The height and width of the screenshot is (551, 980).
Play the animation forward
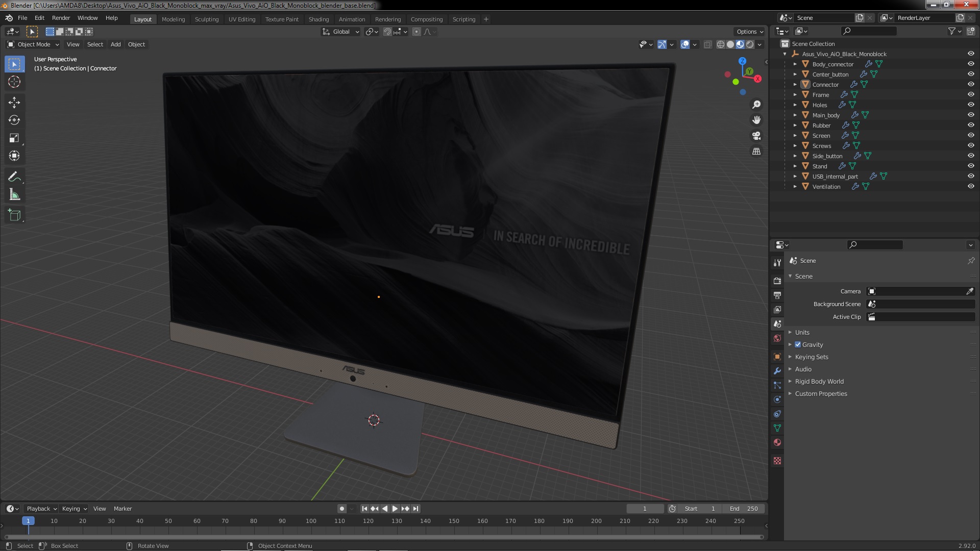click(395, 509)
